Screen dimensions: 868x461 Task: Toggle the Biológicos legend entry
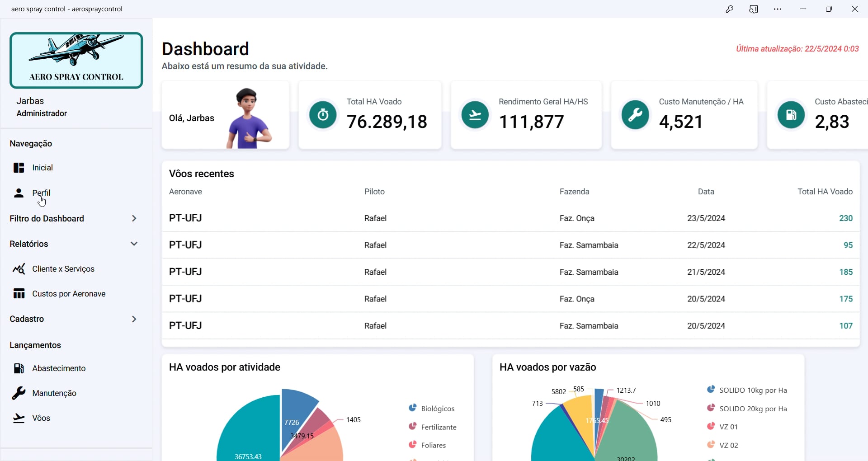tap(432, 408)
